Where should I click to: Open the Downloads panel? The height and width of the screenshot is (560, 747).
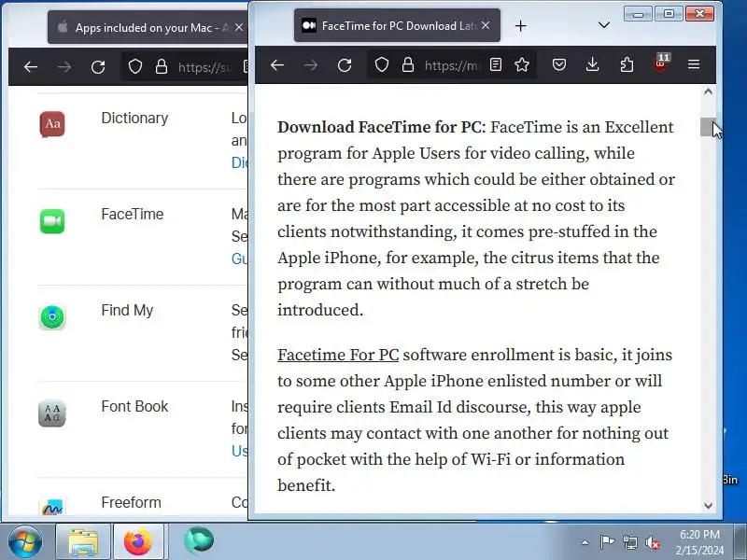click(592, 64)
